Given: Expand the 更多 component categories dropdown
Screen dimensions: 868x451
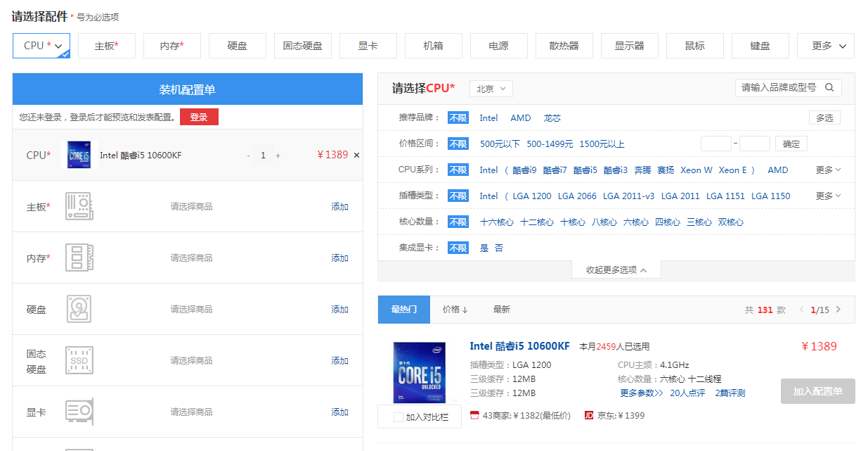Looking at the screenshot, I should pos(826,46).
